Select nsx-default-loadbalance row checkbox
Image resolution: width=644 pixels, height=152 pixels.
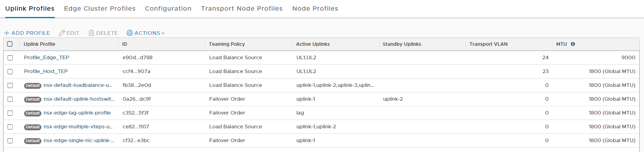[x=10, y=85]
